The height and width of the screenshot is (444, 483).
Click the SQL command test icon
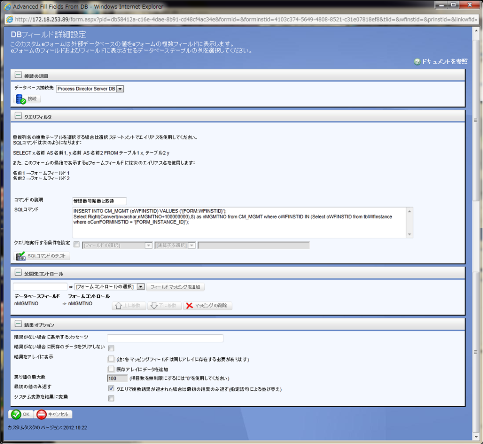21,256
